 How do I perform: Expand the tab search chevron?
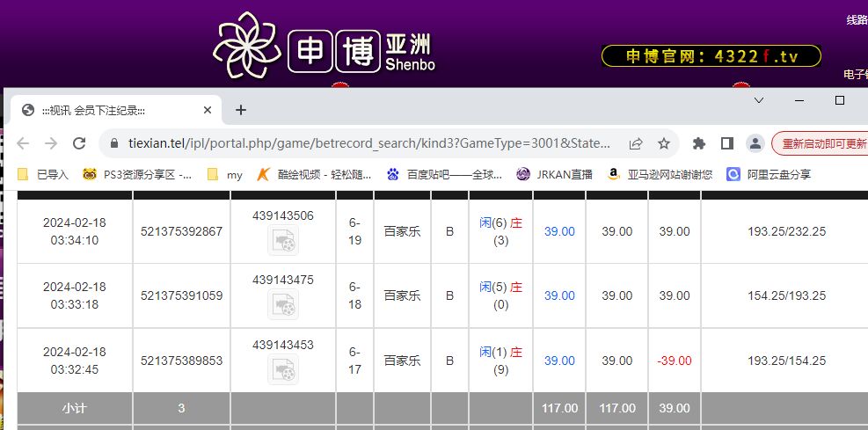point(760,101)
